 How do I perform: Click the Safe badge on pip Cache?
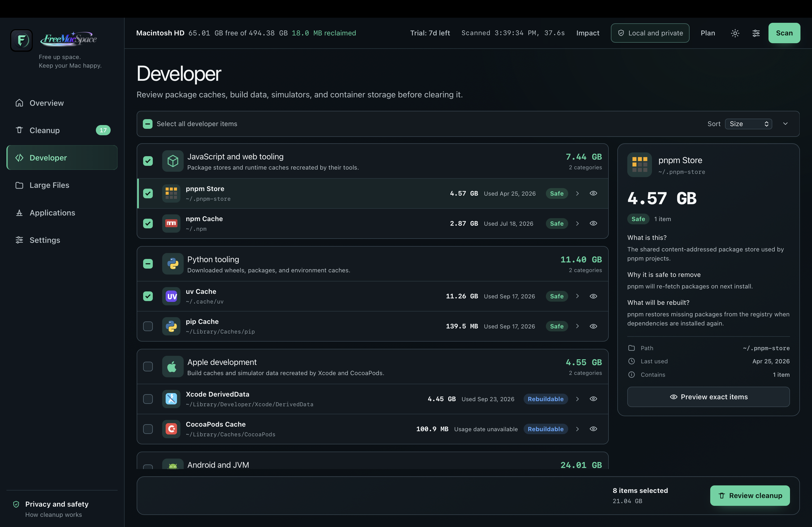click(556, 326)
